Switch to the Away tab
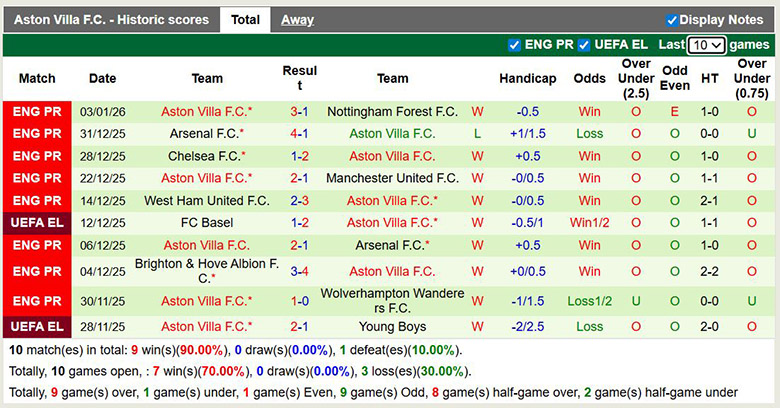This screenshot has width=780, height=408. tap(297, 19)
